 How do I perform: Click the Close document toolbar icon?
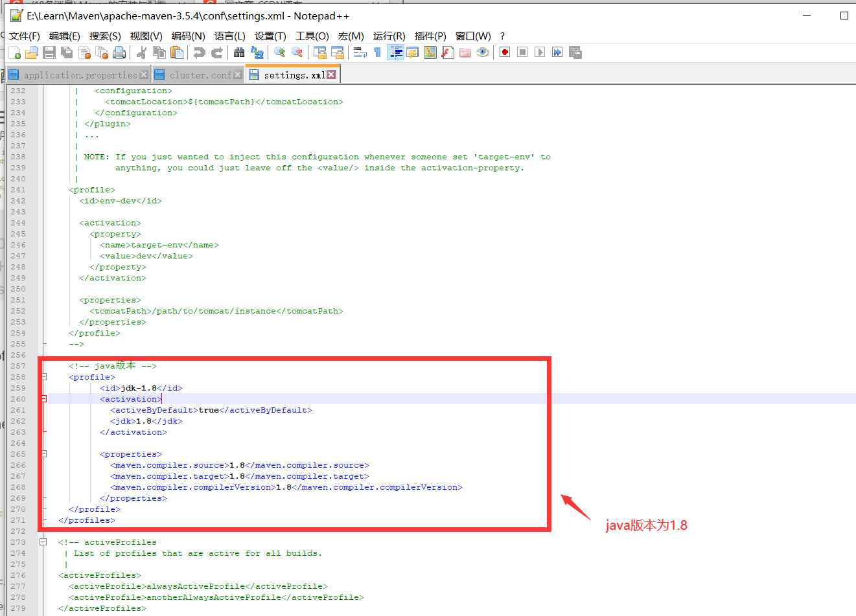tap(84, 52)
